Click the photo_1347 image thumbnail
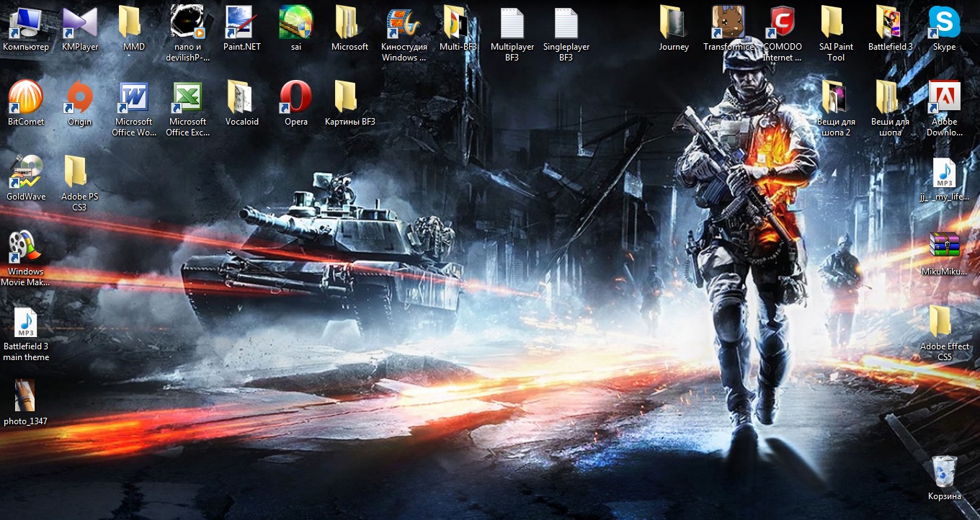Screen dimensions: 980x520 click(x=26, y=397)
